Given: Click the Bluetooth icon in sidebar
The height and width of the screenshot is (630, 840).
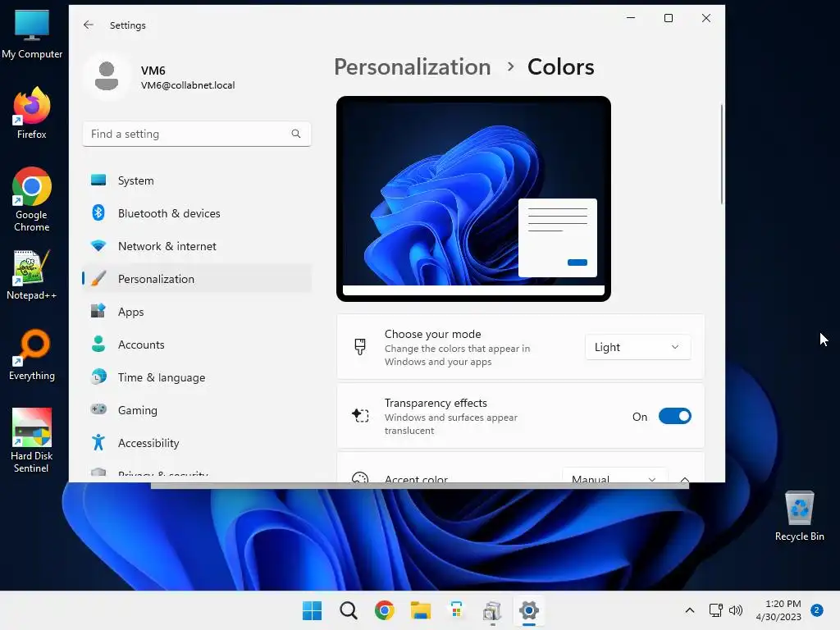Looking at the screenshot, I should coord(98,212).
